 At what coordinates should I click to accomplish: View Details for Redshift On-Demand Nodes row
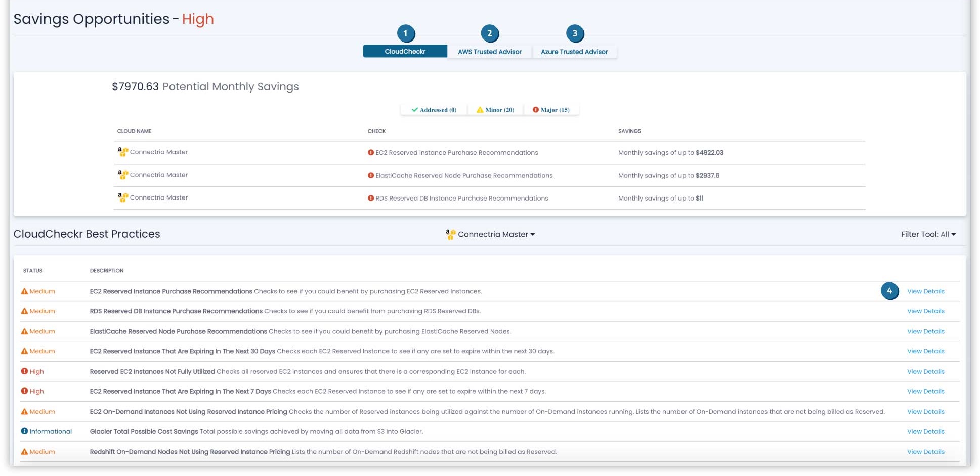point(925,452)
